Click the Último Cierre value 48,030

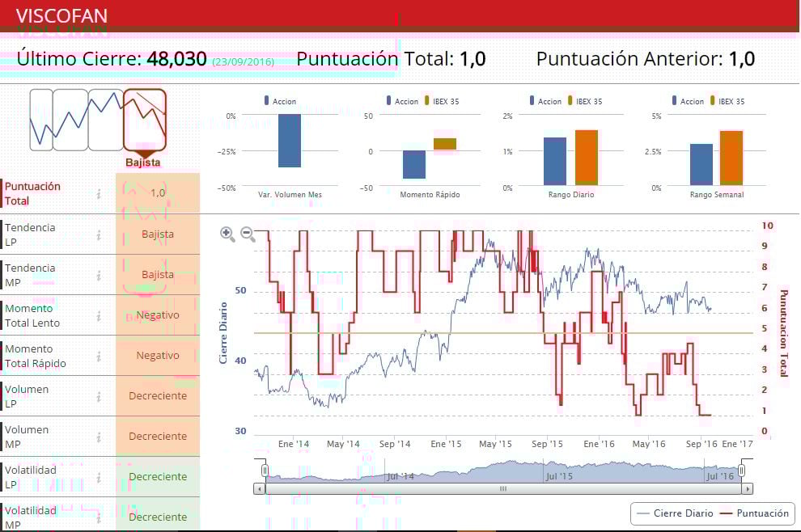(176, 59)
